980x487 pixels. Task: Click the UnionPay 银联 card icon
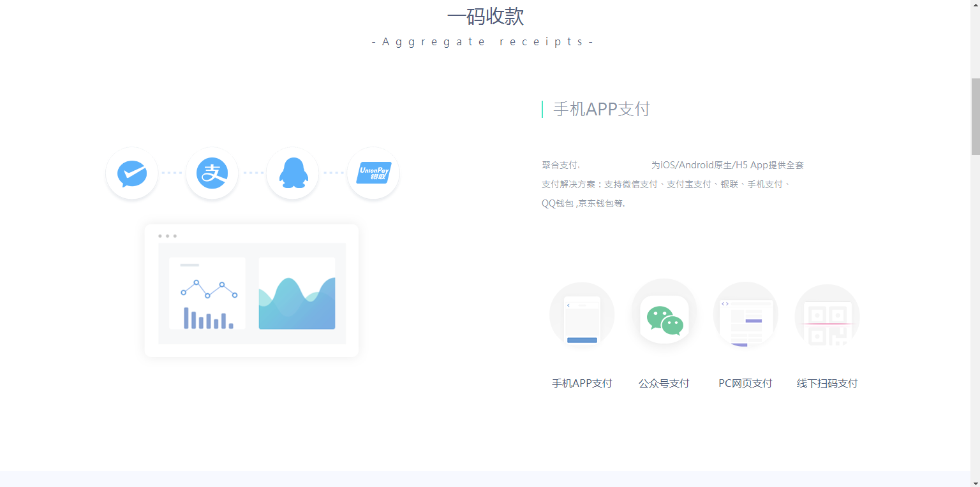click(x=373, y=173)
